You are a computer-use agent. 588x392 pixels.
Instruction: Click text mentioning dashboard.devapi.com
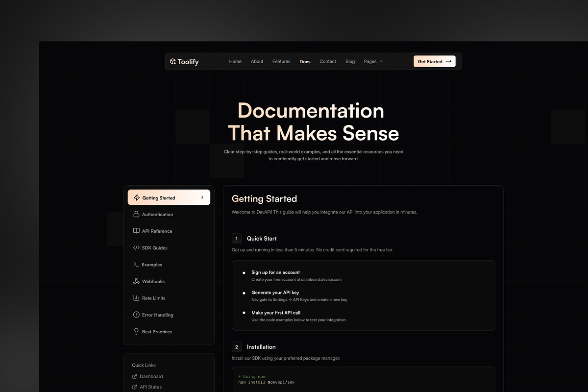pos(296,279)
